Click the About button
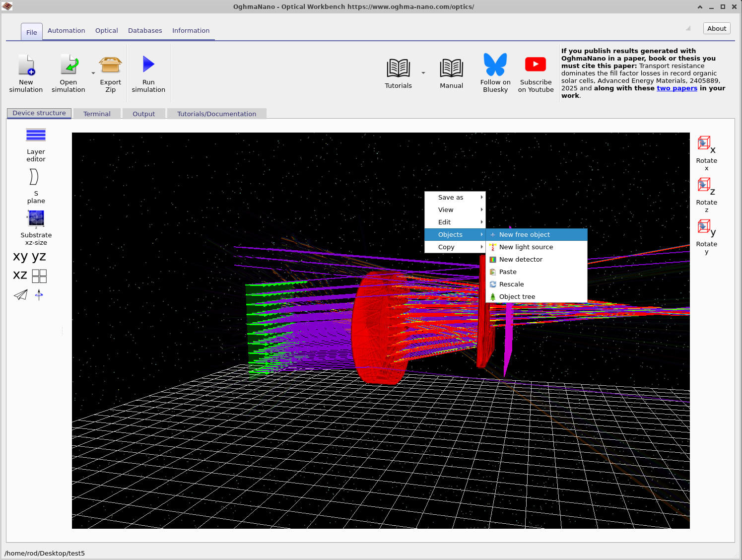 pyautogui.click(x=716, y=28)
